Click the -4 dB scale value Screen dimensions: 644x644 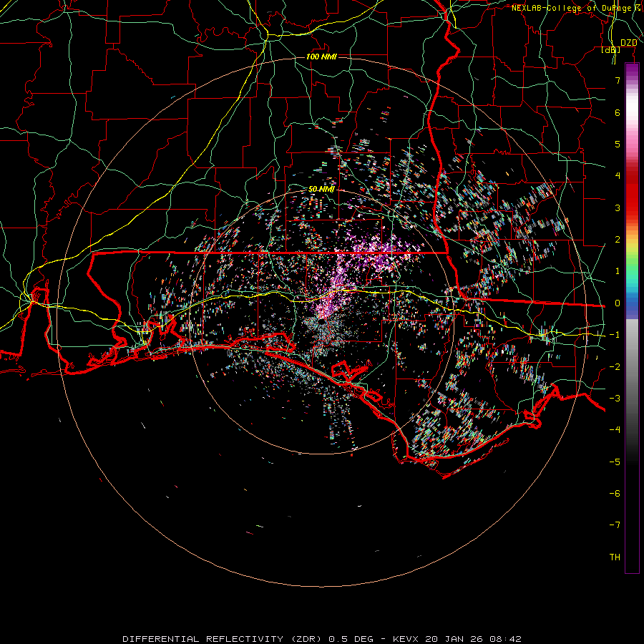[x=615, y=429]
